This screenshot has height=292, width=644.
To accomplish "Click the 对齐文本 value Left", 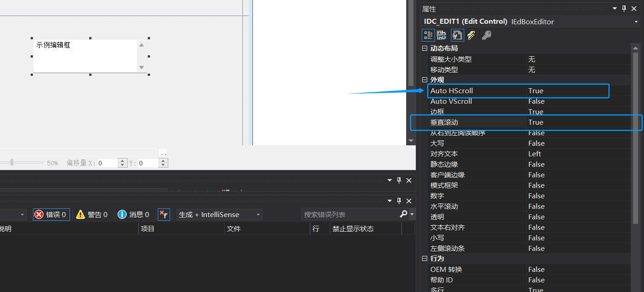I will [535, 154].
